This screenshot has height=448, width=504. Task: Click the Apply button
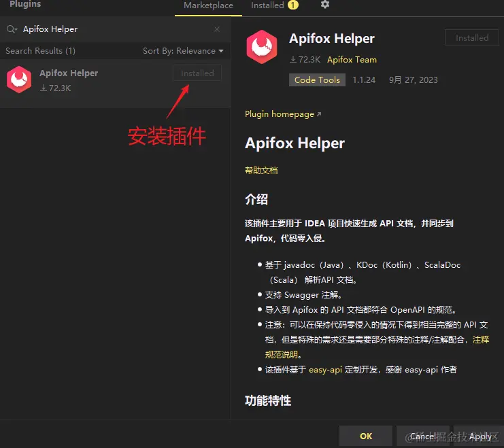[x=480, y=436]
